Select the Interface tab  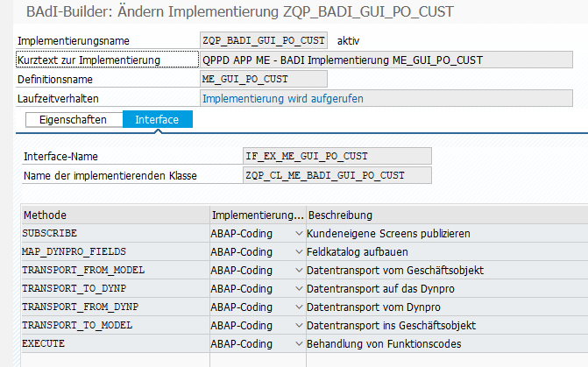pos(157,119)
